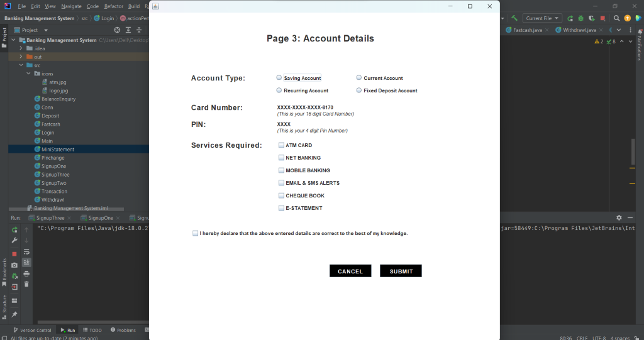The width and height of the screenshot is (644, 340).
Task: Open Search Everywhere magnifier icon
Action: [616, 18]
